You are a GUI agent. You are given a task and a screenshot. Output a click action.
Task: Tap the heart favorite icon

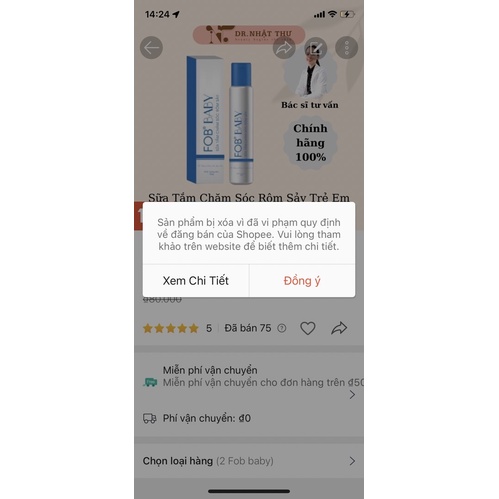[308, 328]
